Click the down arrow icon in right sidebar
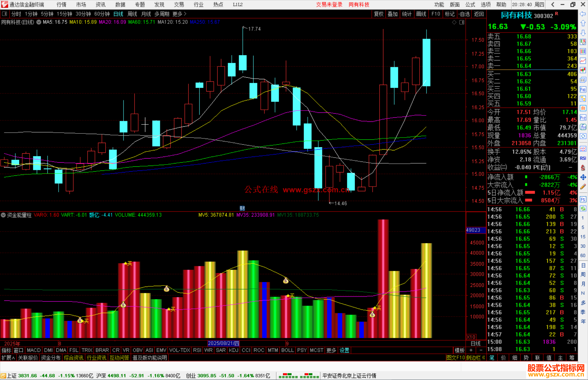Image resolution: width=588 pixels, height=380 pixels. [x=583, y=33]
